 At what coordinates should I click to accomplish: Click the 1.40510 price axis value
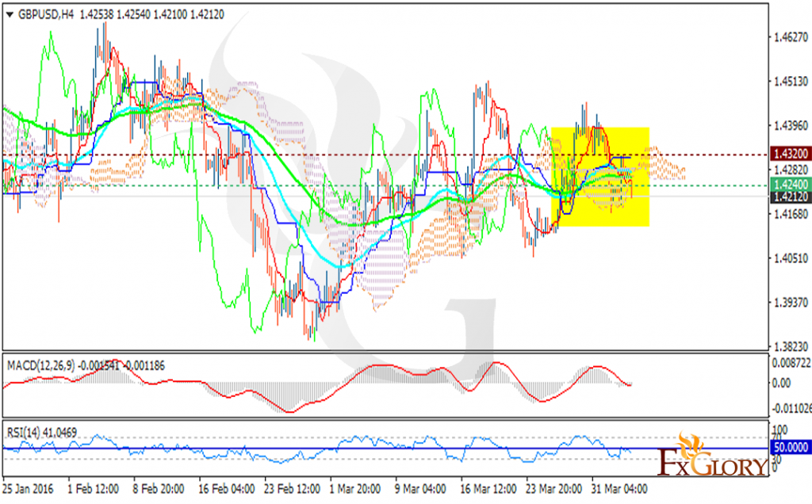tap(791, 258)
